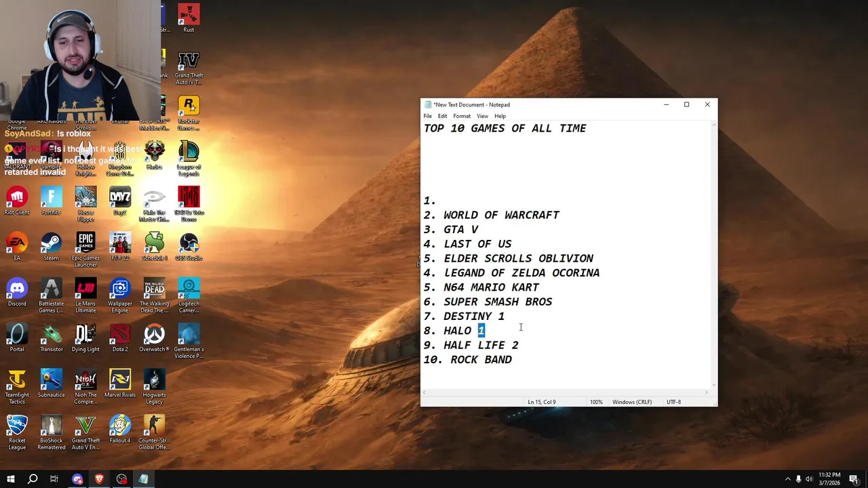The height and width of the screenshot is (488, 868).
Task: Place cursor after 'WORLD OF WARCRAFT' line
Action: pyautogui.click(x=561, y=215)
